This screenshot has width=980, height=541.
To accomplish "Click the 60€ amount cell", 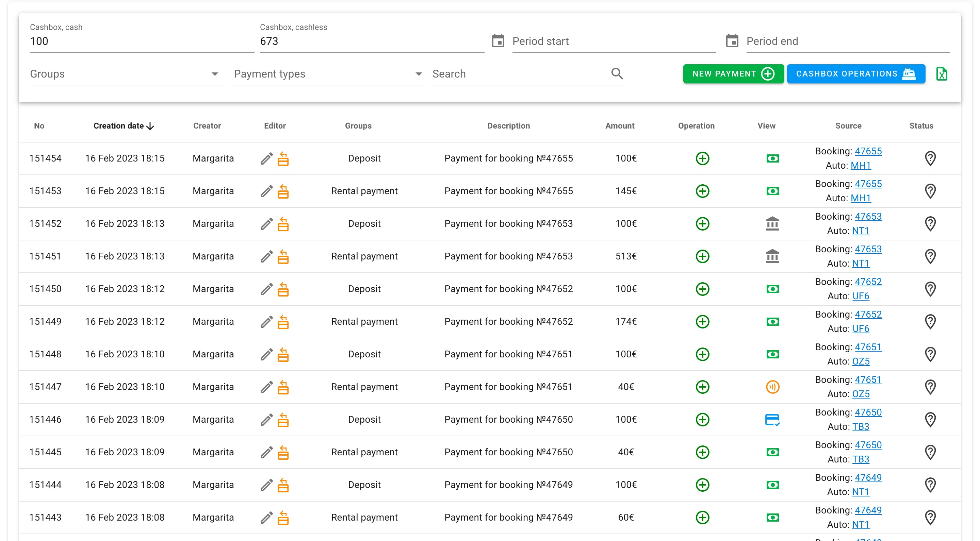I will tap(626, 518).
